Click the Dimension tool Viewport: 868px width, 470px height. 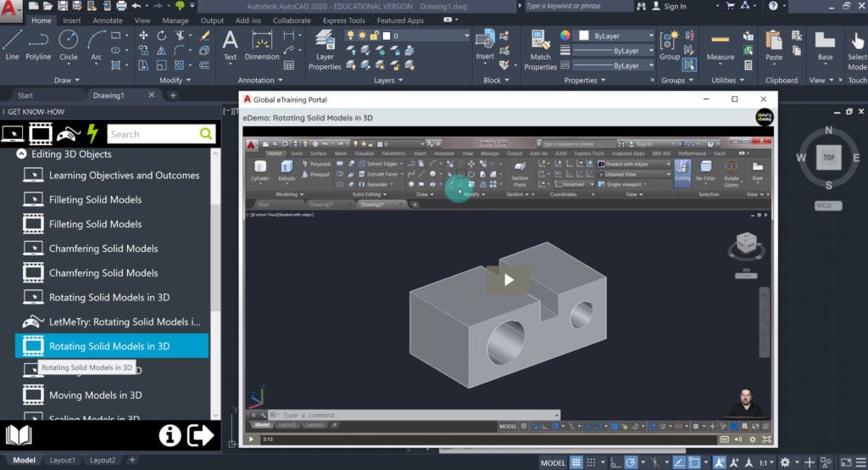[262, 46]
